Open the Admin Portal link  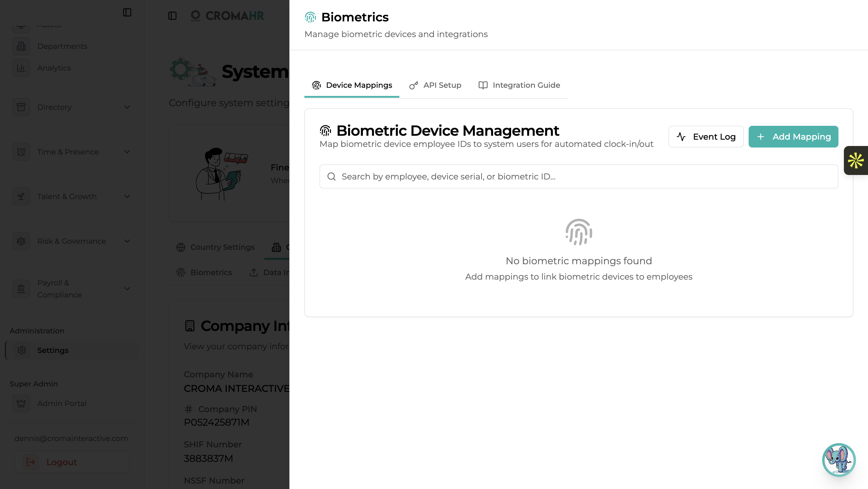pos(62,403)
